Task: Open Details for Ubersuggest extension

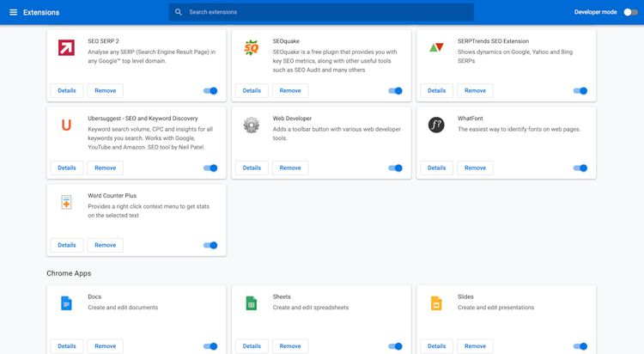Action: 67,168
